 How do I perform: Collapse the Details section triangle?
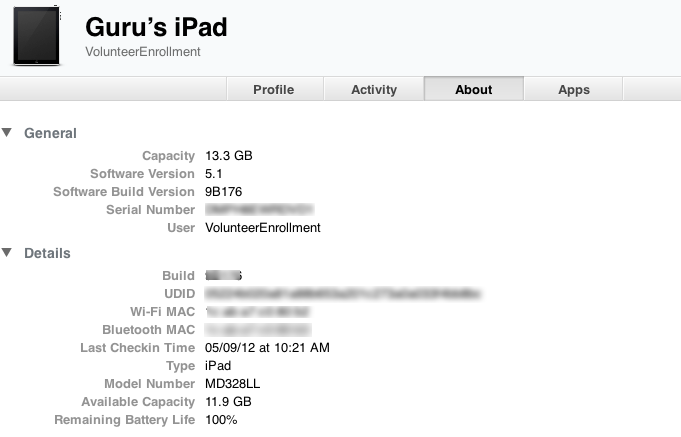pos(7,252)
